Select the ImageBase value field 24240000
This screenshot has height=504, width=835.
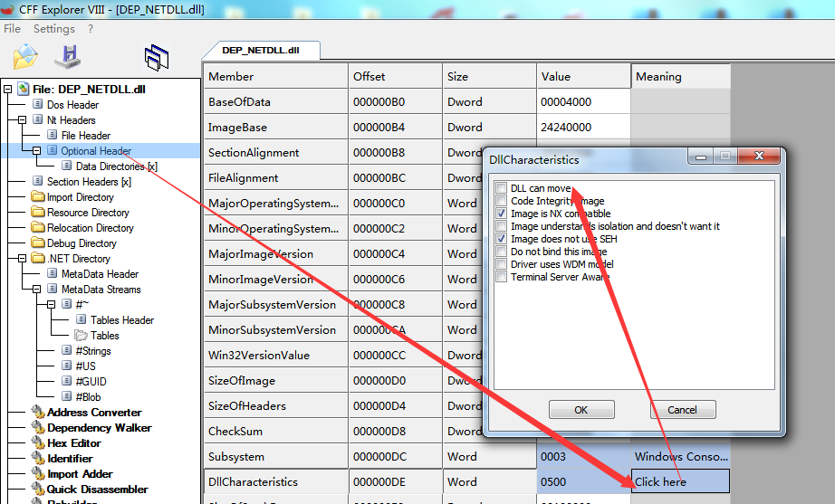[x=582, y=128]
